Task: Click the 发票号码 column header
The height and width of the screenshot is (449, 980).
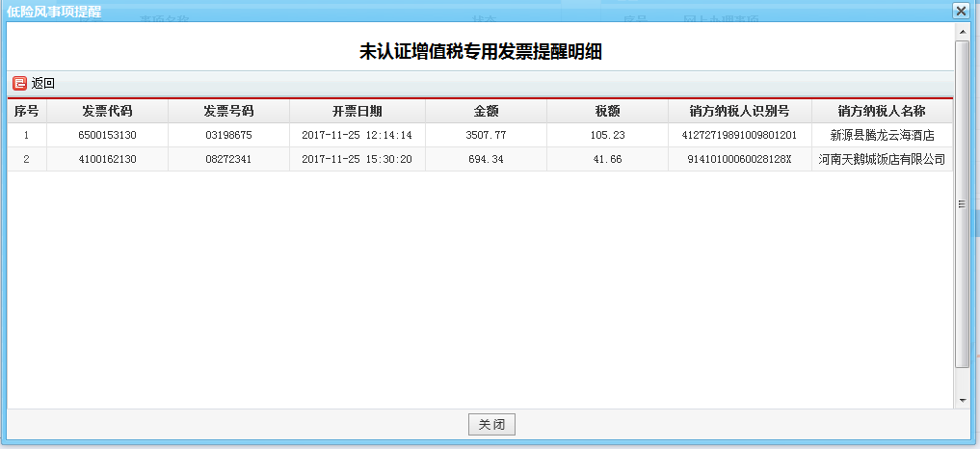Action: 228,111
